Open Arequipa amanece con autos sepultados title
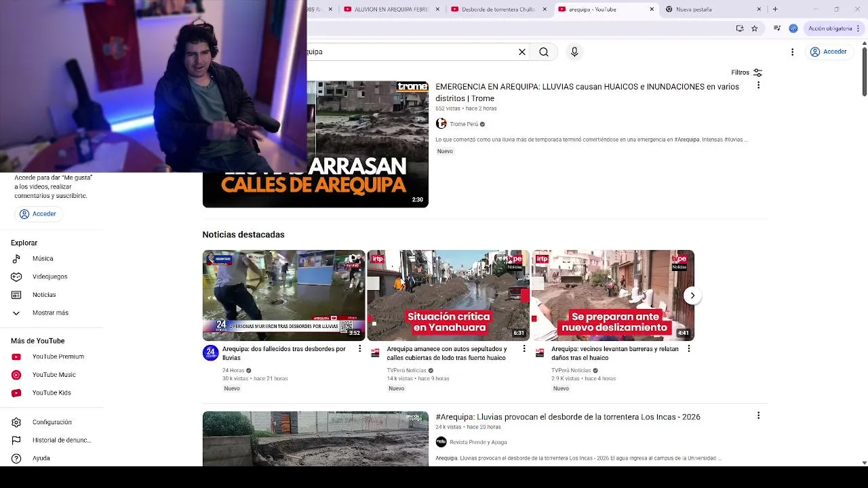This screenshot has height=488, width=868. (447, 353)
